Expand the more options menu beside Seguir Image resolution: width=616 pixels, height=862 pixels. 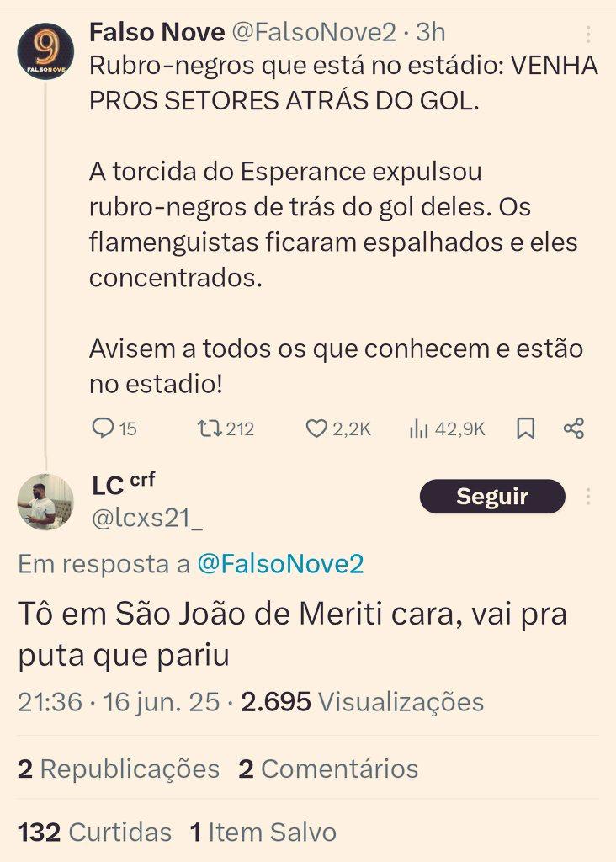coord(588,497)
